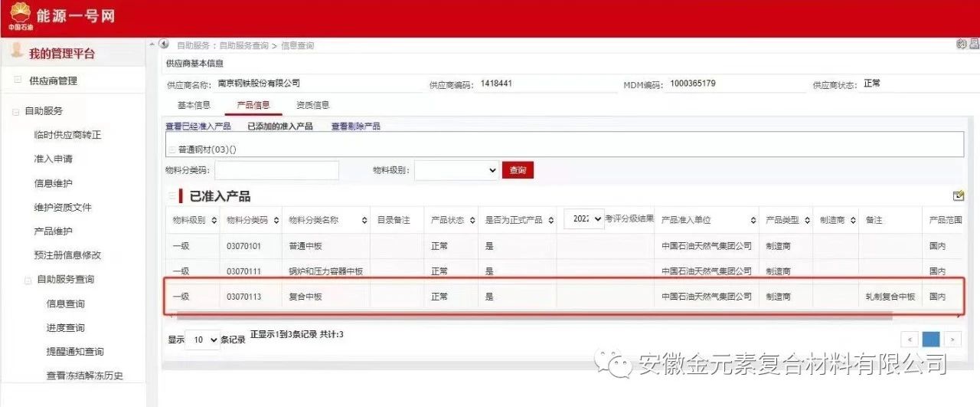Click the red 查询 button

pyautogui.click(x=518, y=170)
